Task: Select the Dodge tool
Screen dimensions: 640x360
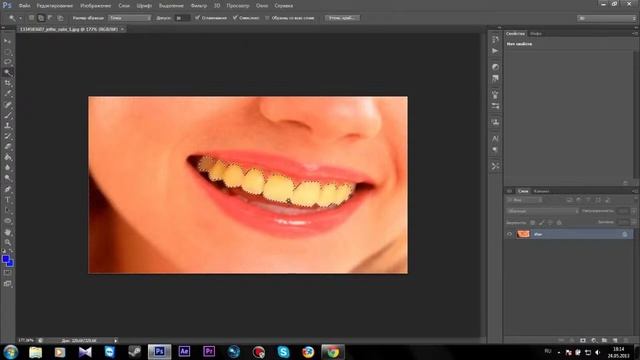Action: tap(7, 179)
